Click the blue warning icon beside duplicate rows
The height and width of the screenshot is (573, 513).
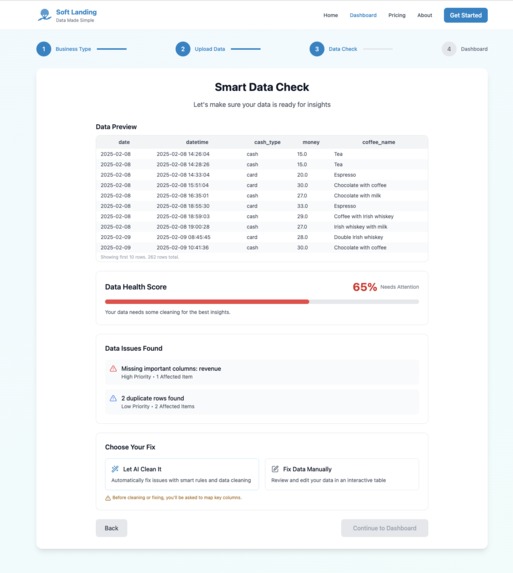pos(113,398)
